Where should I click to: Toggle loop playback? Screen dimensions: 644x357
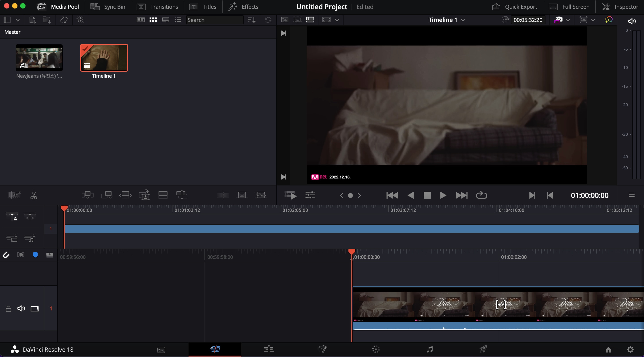click(x=481, y=195)
